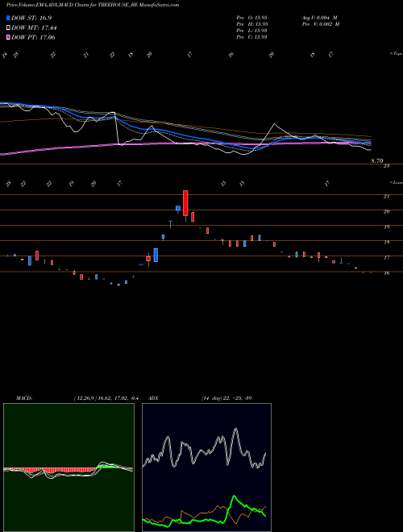Select the 'DOW ST: 16.9' legend text

[31, 18]
